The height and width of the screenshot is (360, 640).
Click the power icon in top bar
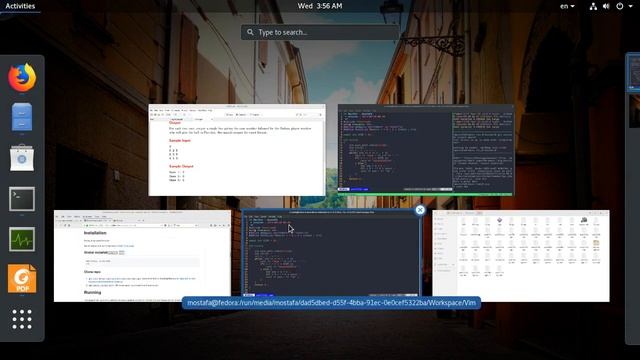(x=620, y=6)
